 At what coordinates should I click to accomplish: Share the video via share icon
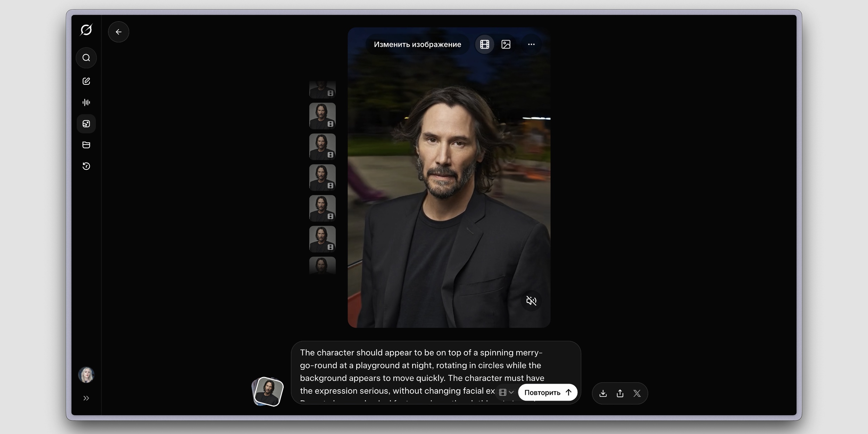click(x=620, y=393)
